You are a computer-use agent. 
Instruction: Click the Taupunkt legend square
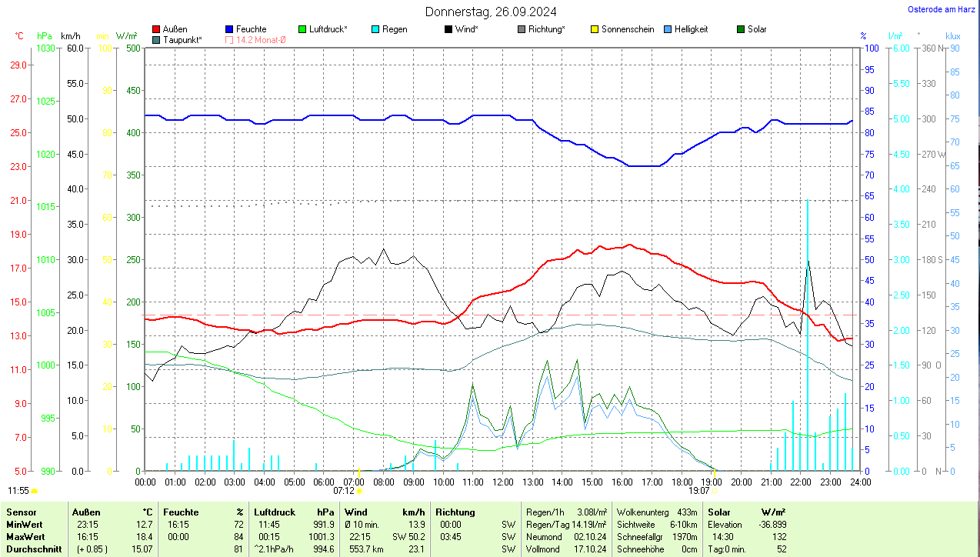pyautogui.click(x=157, y=39)
